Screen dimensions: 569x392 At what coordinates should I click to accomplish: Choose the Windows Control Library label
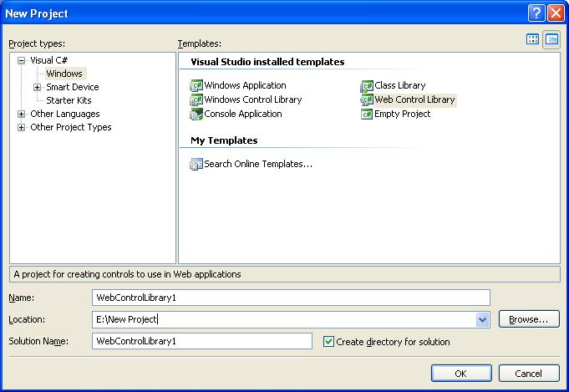pyautogui.click(x=253, y=99)
